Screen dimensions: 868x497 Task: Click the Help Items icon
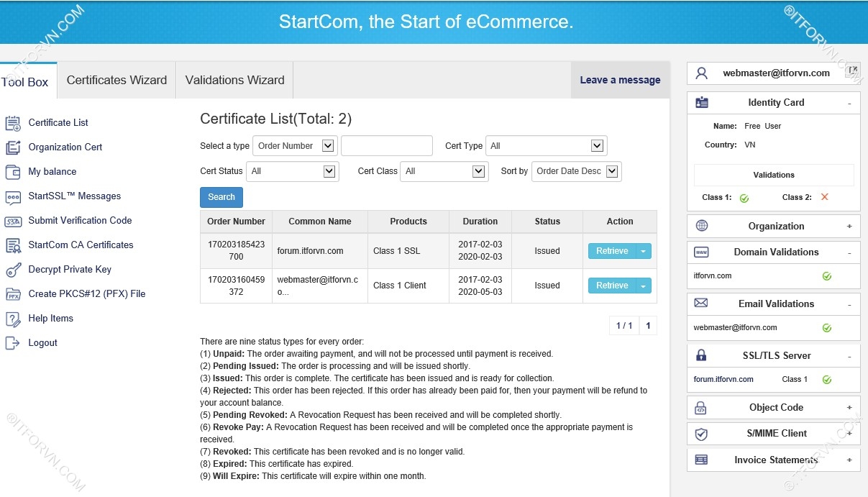click(13, 319)
